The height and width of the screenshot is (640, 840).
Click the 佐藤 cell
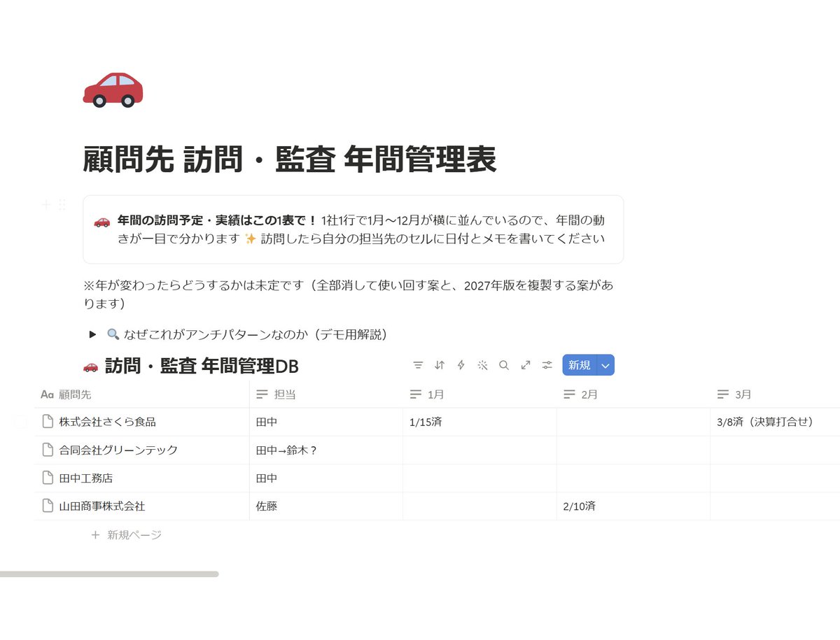click(326, 506)
